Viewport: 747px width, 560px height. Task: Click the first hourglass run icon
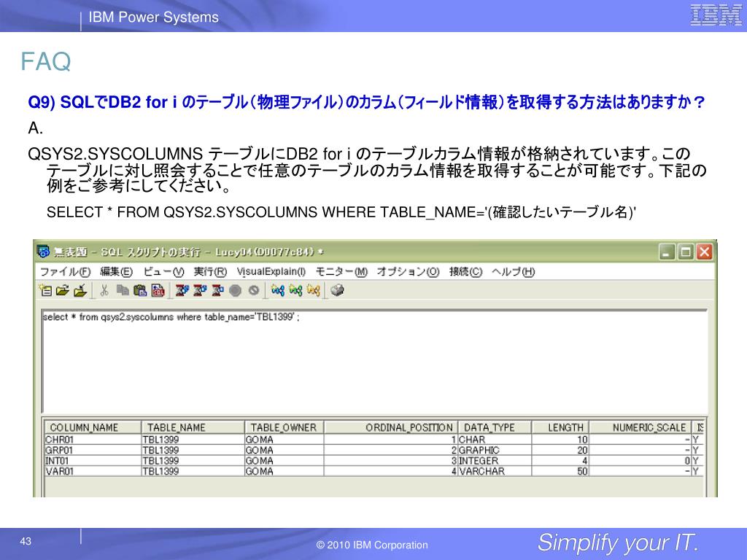pyautogui.click(x=182, y=290)
